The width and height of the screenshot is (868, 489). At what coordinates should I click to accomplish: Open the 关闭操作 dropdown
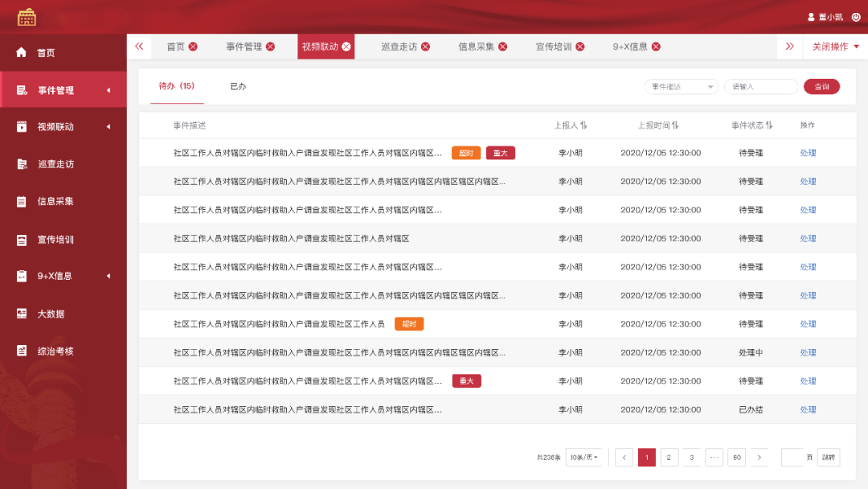pyautogui.click(x=835, y=47)
